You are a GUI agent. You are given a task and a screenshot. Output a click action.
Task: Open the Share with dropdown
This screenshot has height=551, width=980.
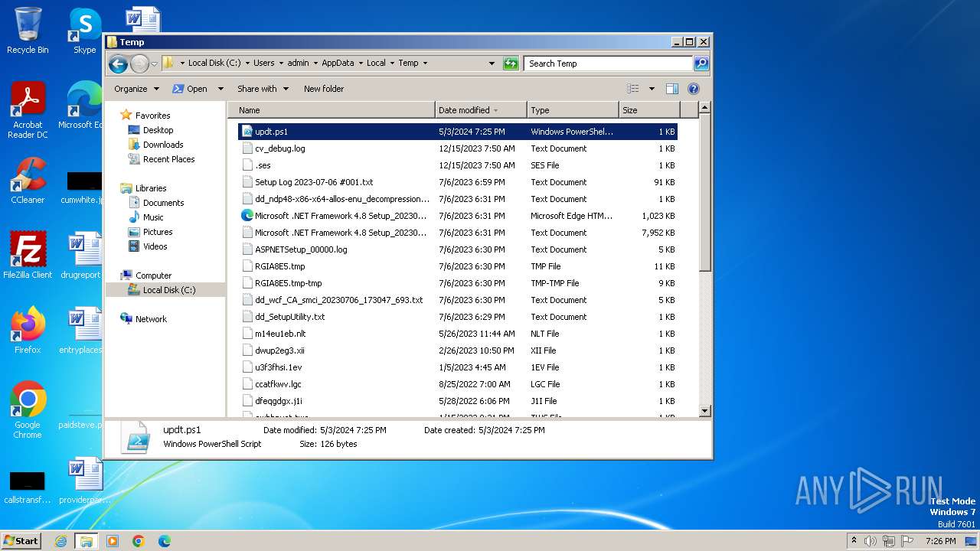pyautogui.click(x=263, y=89)
